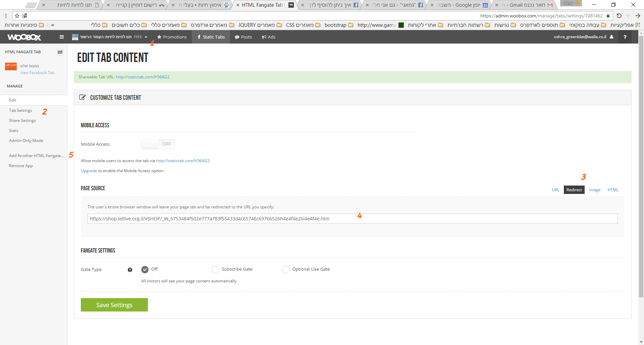Click the Woobox logo
This screenshot has width=644, height=345.
pos(24,37)
